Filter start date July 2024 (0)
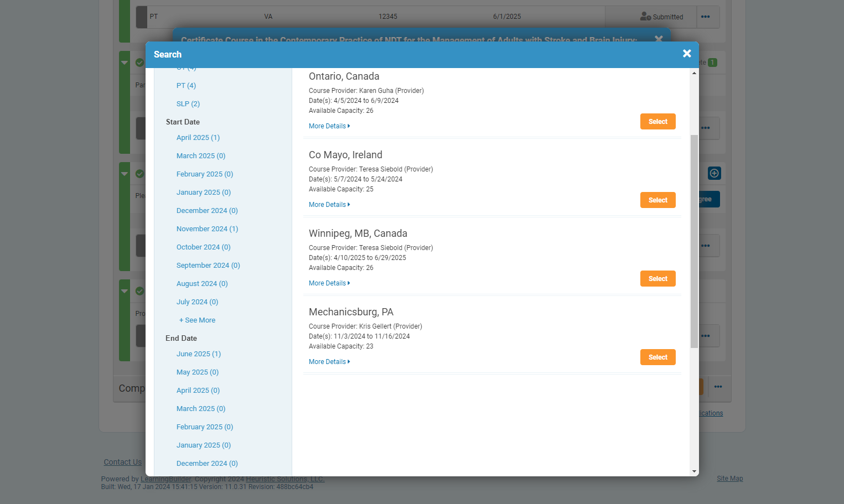 click(x=197, y=302)
